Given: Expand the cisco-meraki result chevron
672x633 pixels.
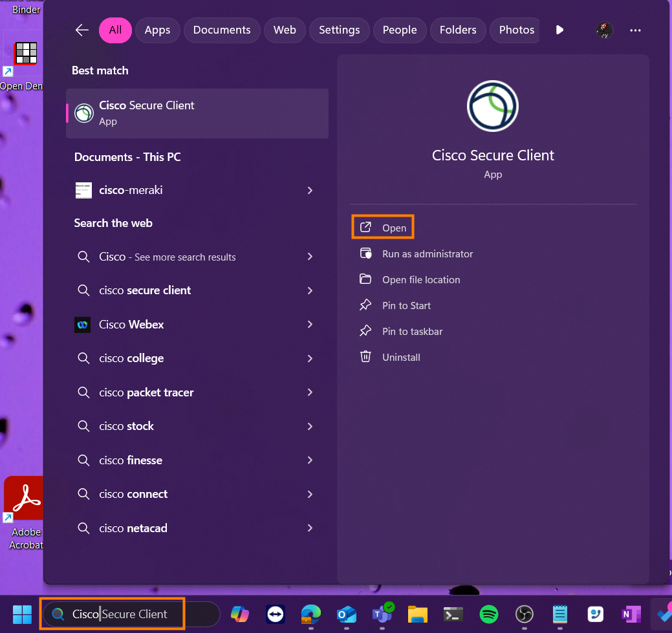Looking at the screenshot, I should [310, 190].
